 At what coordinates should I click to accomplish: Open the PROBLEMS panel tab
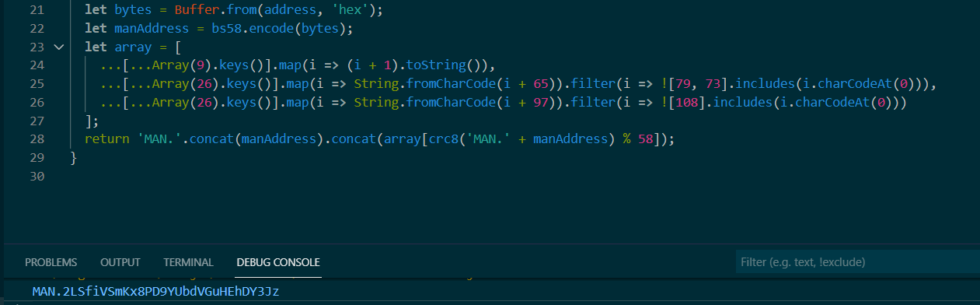tap(51, 262)
